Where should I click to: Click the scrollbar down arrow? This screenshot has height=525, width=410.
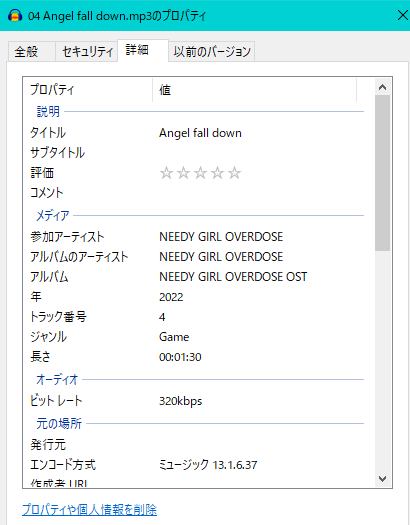point(382,479)
